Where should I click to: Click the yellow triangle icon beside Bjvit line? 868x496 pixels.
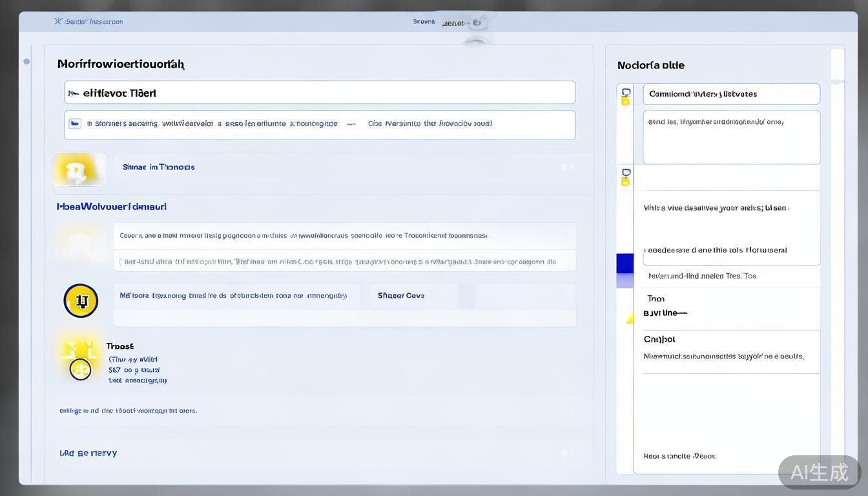631,318
